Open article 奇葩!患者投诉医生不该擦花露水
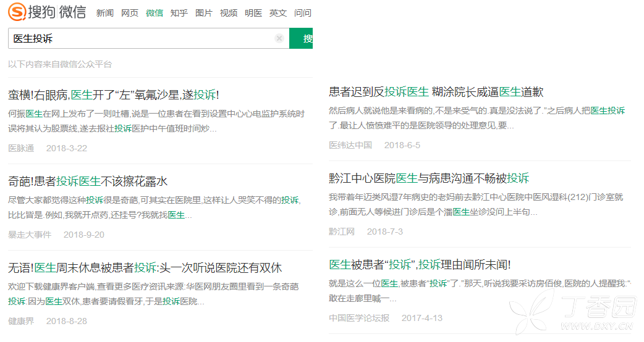Image resolution: width=644 pixels, height=342 pixels. click(88, 181)
